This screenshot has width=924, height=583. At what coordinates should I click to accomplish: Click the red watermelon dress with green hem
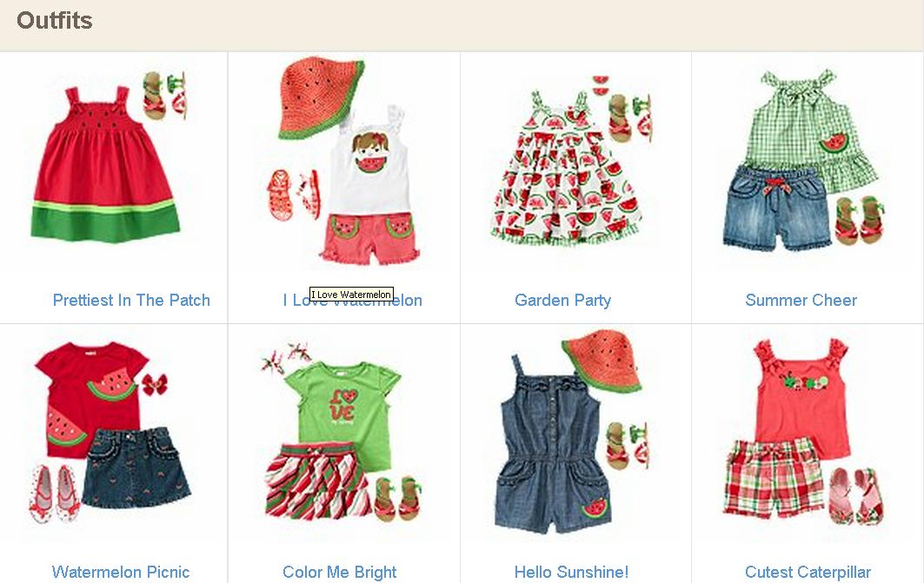[x=105, y=165]
